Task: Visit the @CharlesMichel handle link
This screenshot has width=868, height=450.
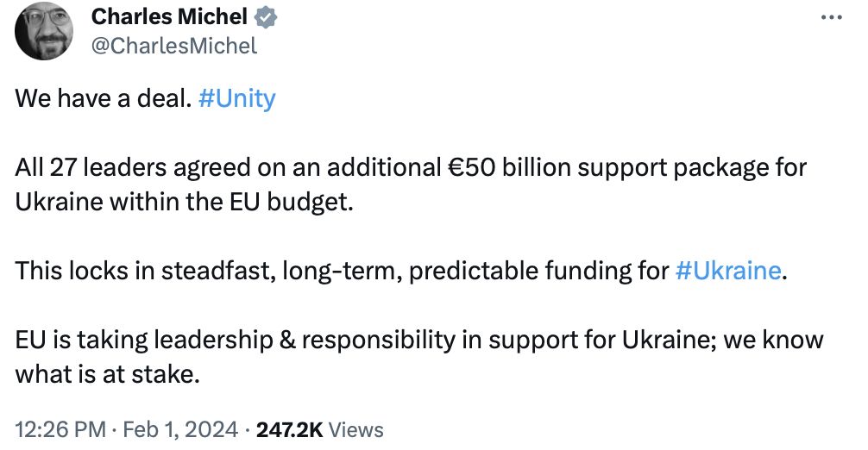Action: click(x=173, y=46)
